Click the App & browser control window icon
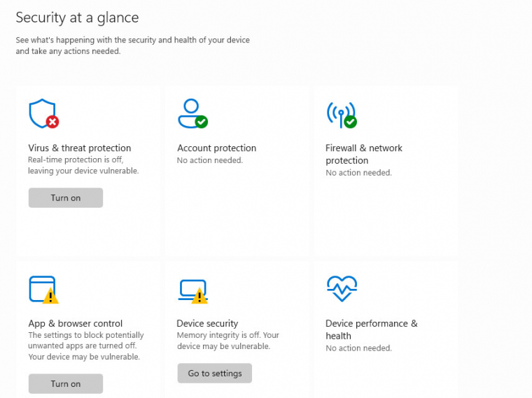 tap(42, 288)
